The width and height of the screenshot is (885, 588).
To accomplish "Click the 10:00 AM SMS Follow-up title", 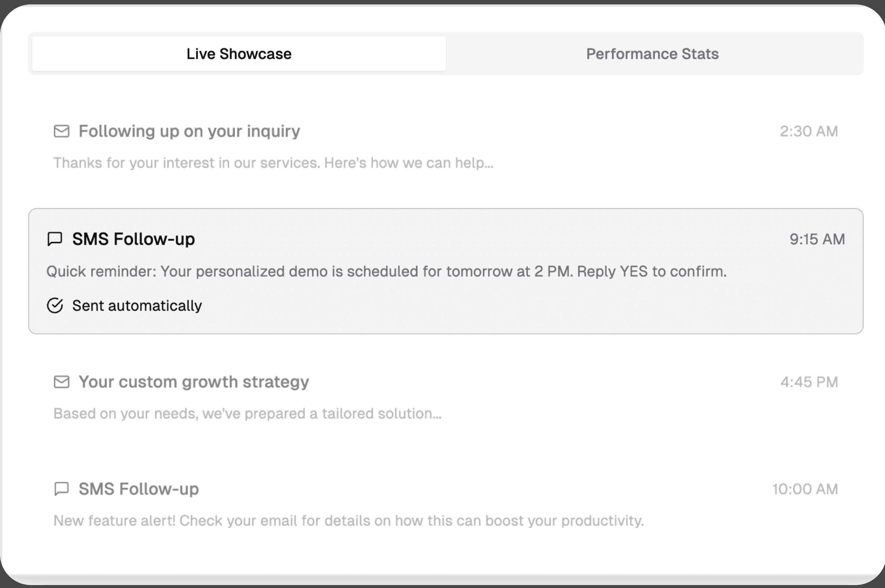I will point(139,489).
